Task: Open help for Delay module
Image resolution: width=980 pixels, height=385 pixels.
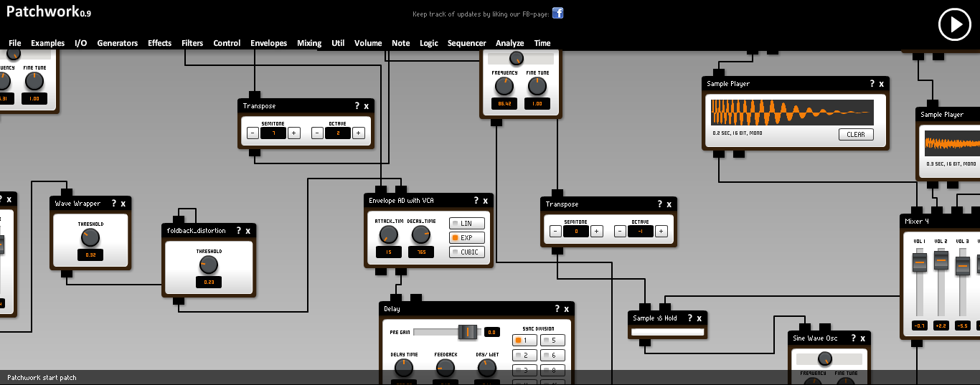Action: (x=557, y=309)
